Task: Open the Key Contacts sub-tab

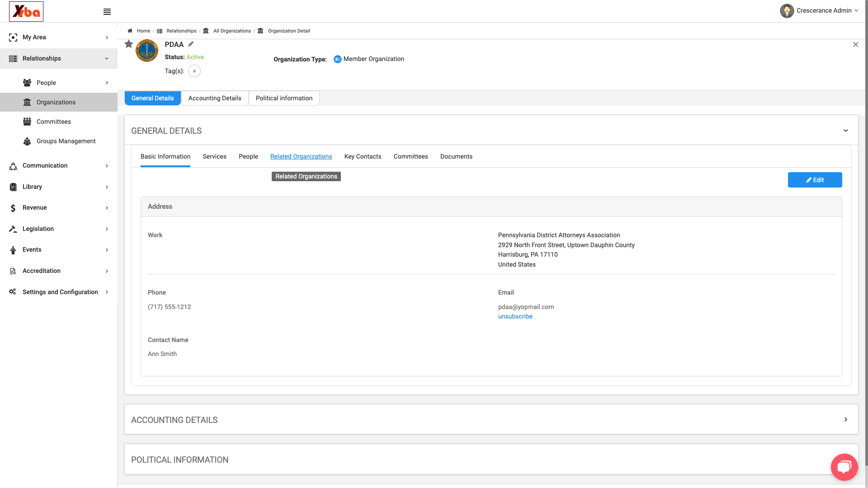Action: point(363,156)
